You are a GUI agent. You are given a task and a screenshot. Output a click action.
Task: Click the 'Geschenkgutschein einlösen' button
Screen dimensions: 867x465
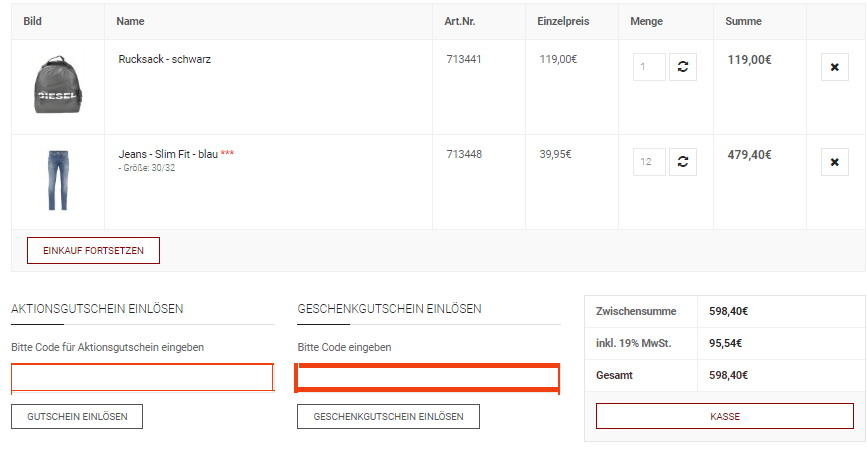coord(388,416)
